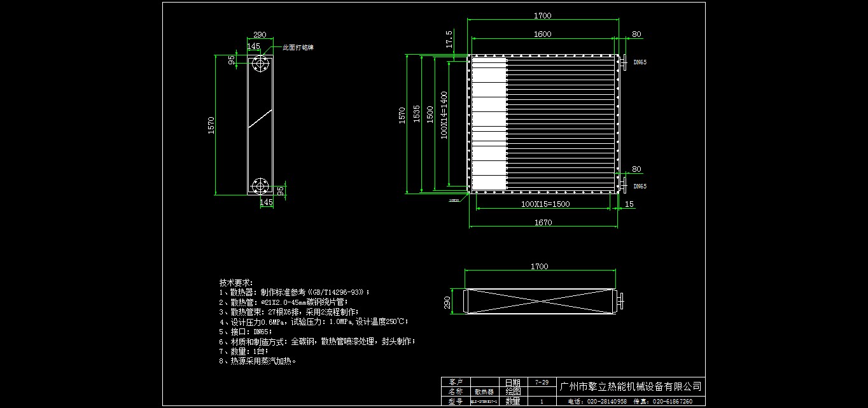Select the 100X15=1500 dimension text
The width and height of the screenshot is (868, 408).
545,204
